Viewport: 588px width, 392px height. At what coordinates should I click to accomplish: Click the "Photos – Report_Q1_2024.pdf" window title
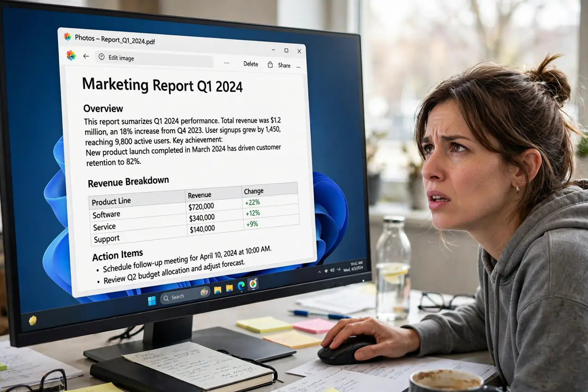coord(115,39)
